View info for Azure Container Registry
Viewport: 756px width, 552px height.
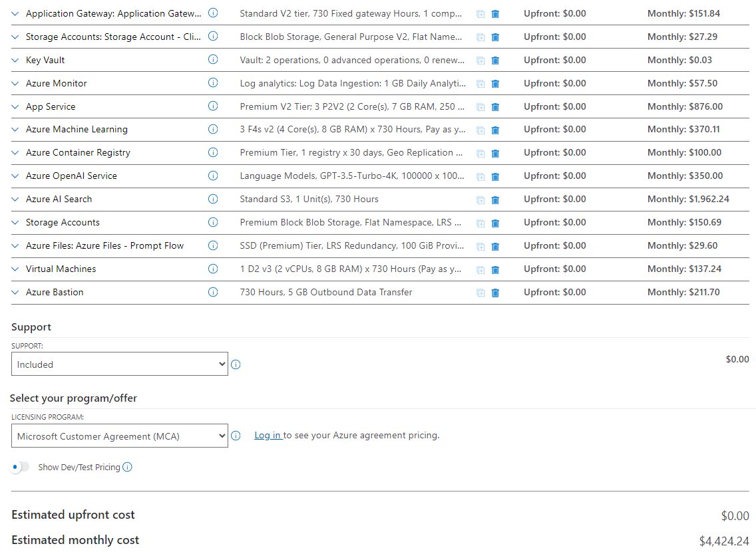(213, 152)
